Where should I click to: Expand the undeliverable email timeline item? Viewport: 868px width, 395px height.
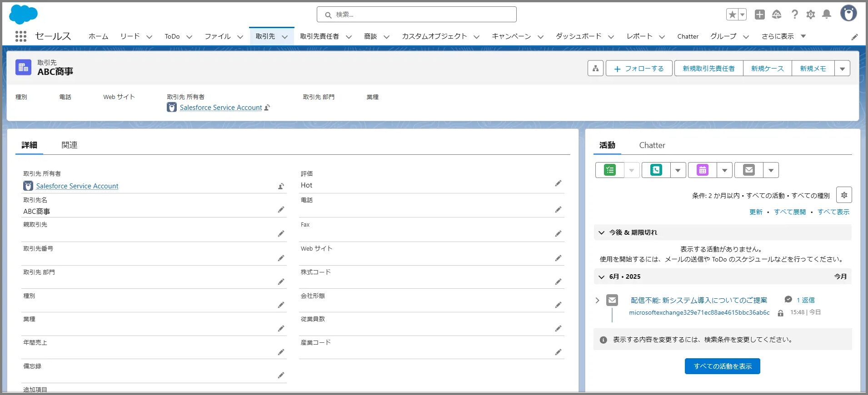pos(597,300)
